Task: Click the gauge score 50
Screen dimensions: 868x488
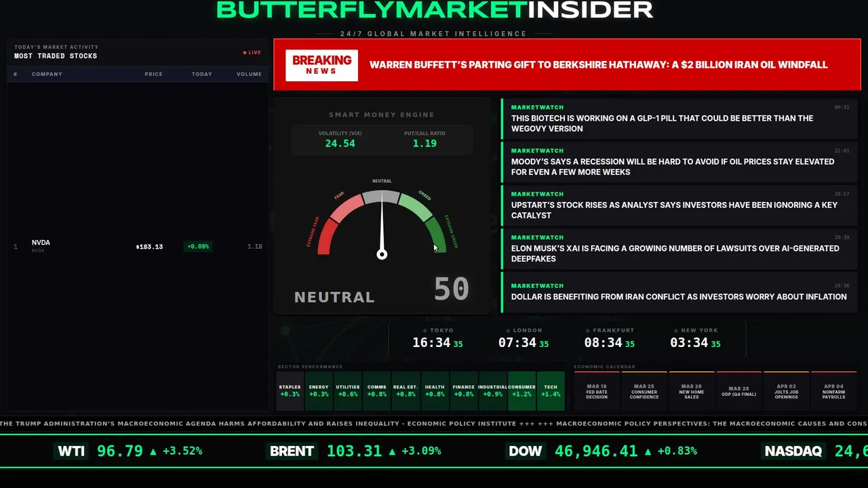Action: tap(452, 289)
